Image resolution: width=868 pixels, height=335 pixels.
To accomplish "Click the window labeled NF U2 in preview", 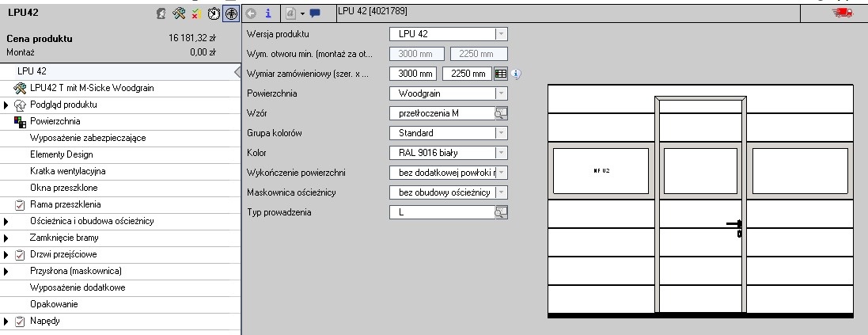I will point(601,171).
